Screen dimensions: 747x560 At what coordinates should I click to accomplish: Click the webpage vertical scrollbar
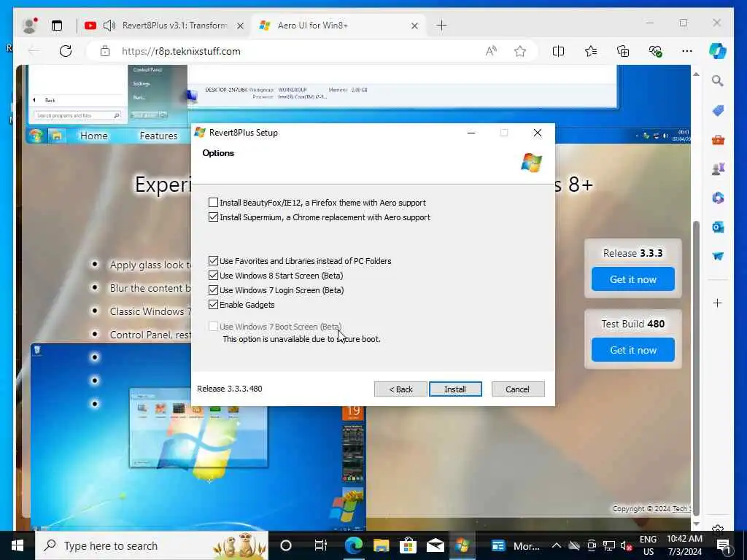coord(696,367)
